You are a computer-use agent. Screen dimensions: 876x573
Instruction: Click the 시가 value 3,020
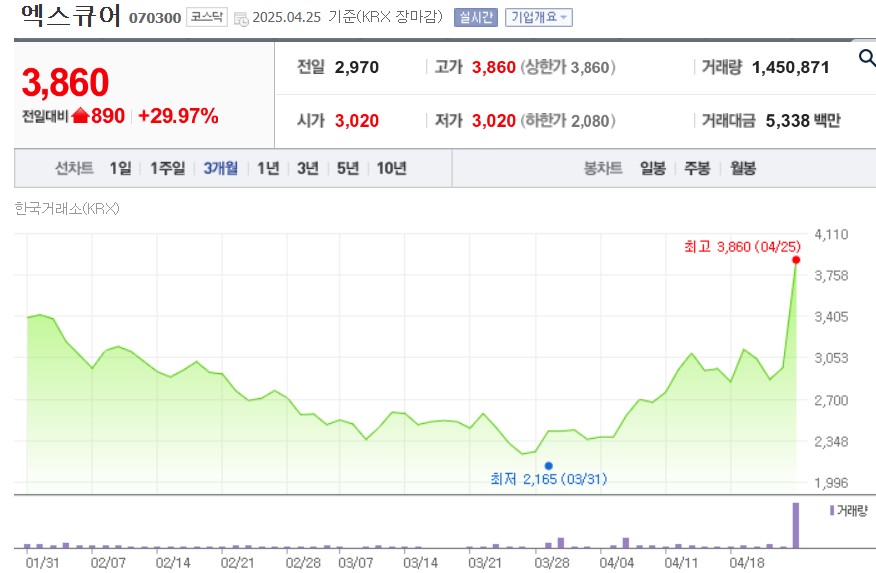click(356, 121)
